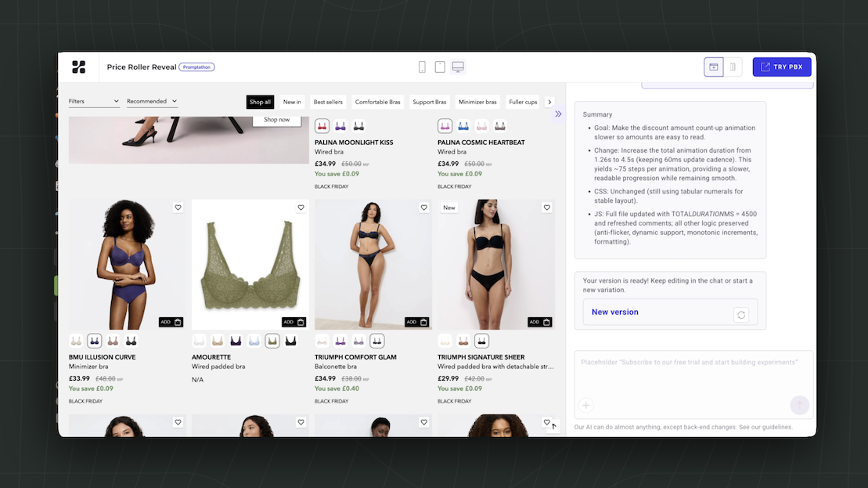Select the Support Bras tab

point(429,102)
